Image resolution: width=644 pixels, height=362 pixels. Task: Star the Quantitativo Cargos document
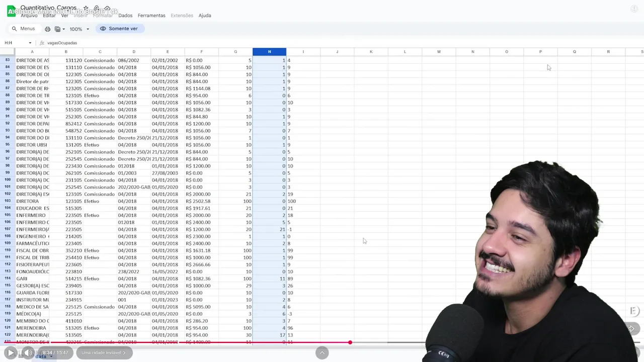(x=86, y=9)
